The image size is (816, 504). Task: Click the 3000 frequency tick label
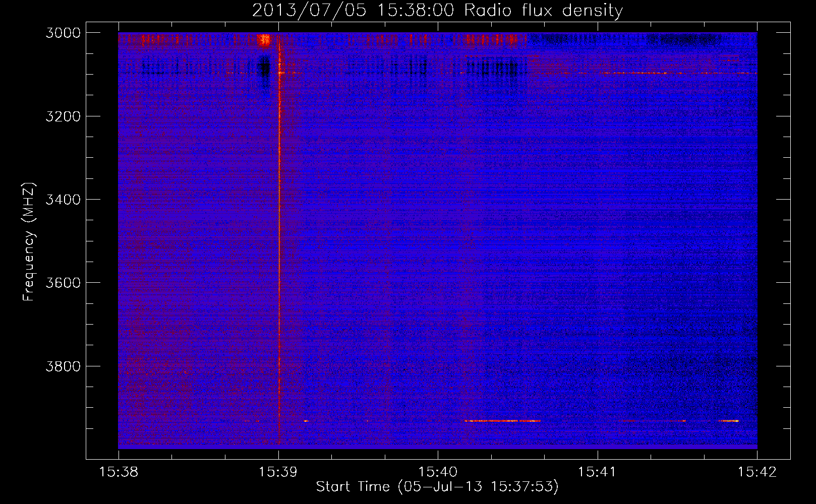click(x=63, y=33)
